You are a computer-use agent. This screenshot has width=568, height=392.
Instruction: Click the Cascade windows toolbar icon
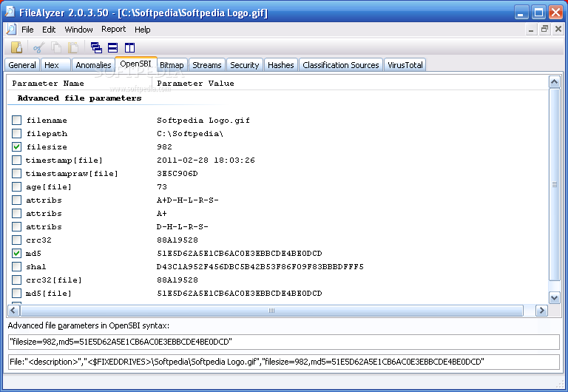coord(96,47)
